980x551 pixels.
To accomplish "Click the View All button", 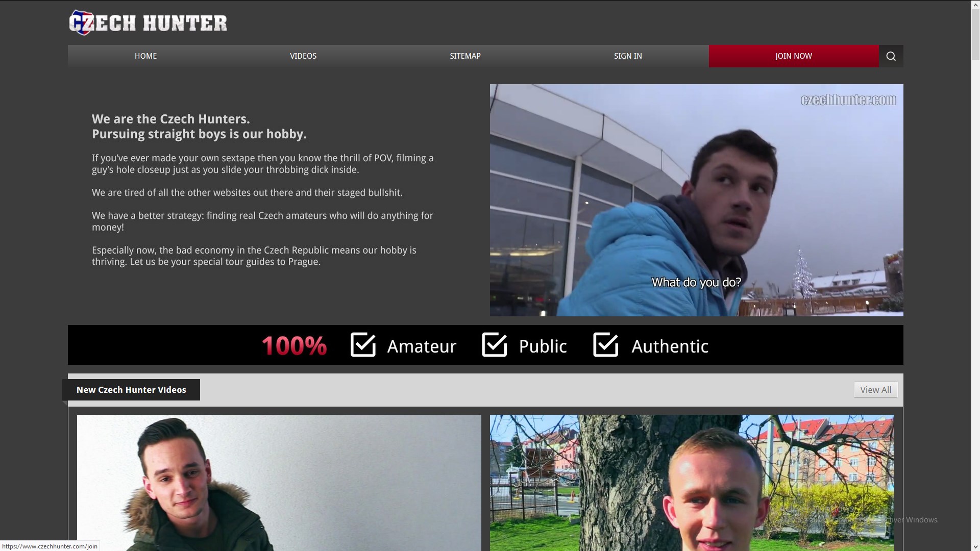I will [x=875, y=390].
